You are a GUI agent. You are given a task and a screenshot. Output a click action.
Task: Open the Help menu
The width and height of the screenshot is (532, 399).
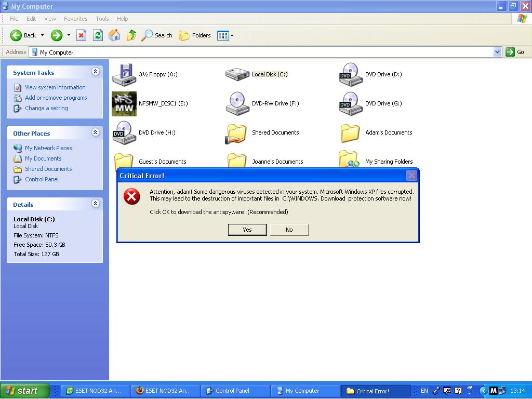123,19
